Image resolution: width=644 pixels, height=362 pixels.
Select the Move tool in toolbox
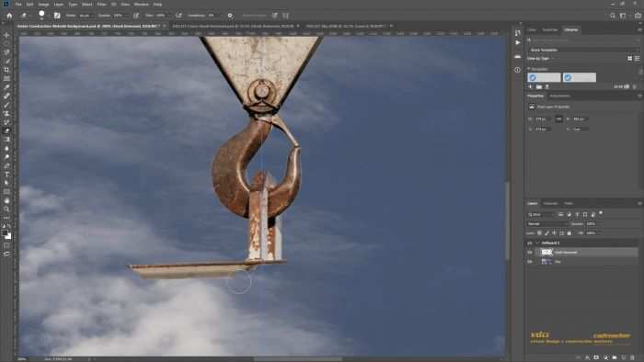(x=6, y=35)
